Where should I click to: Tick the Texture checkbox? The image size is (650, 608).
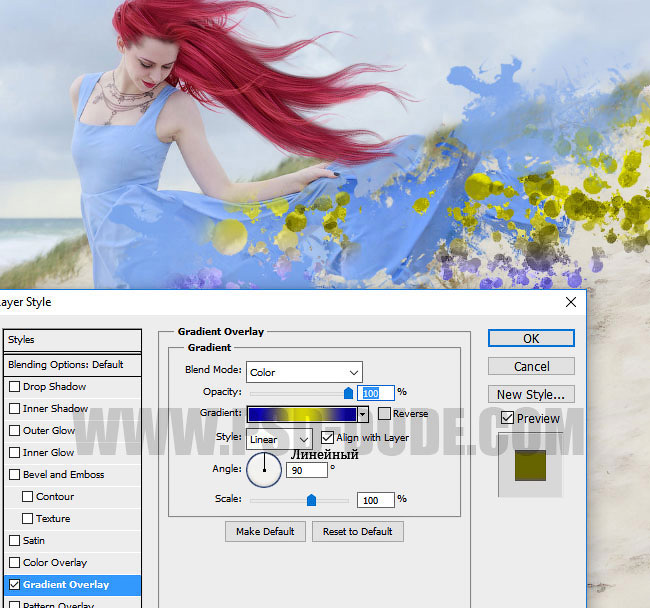(27, 518)
